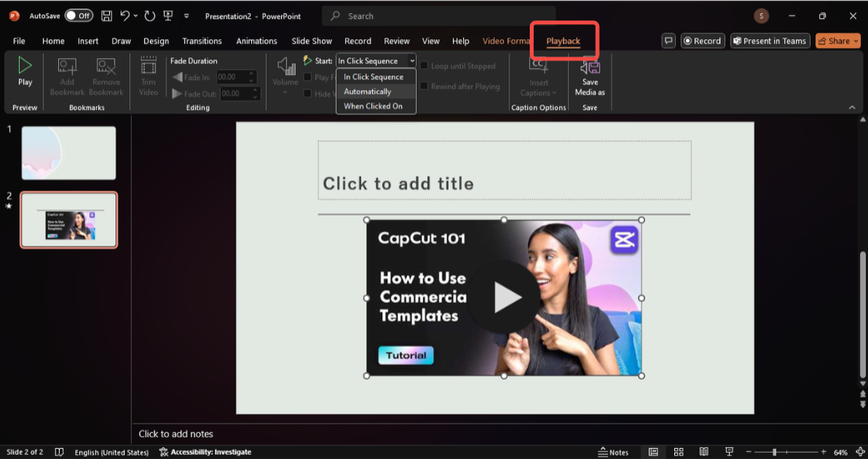Toggle AutoSave switch
This screenshot has width=868, height=459.
tap(78, 16)
